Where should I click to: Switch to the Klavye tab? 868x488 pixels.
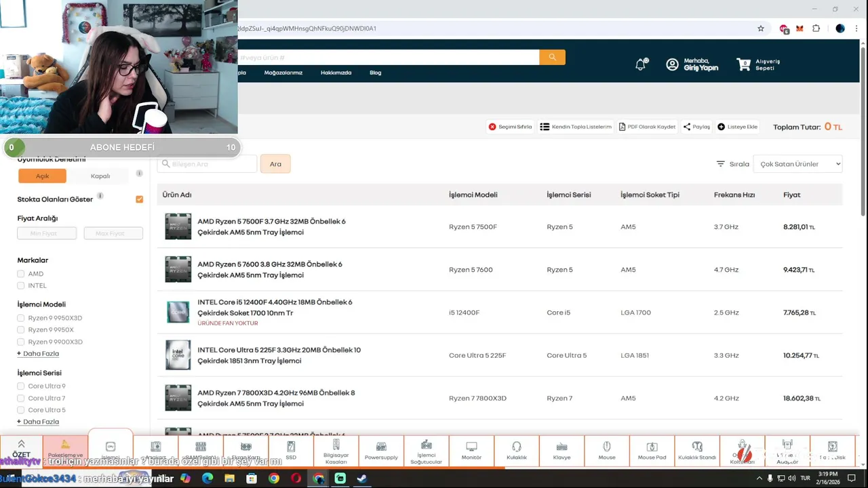point(561,451)
